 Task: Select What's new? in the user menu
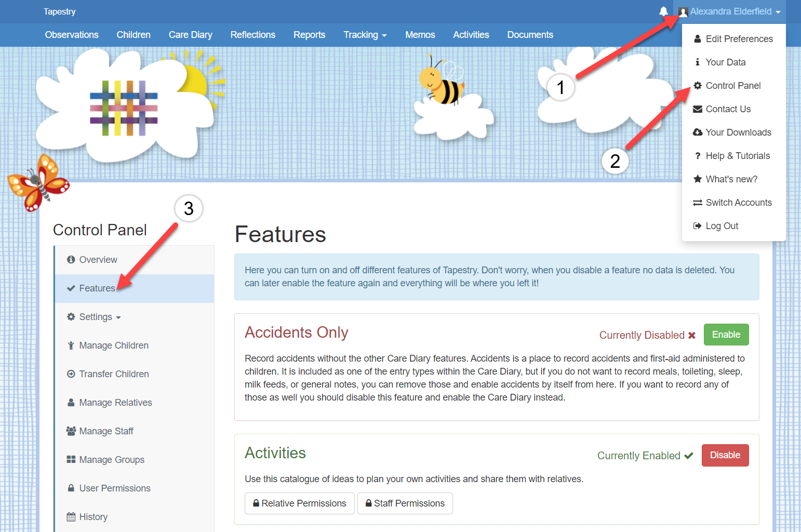[733, 179]
